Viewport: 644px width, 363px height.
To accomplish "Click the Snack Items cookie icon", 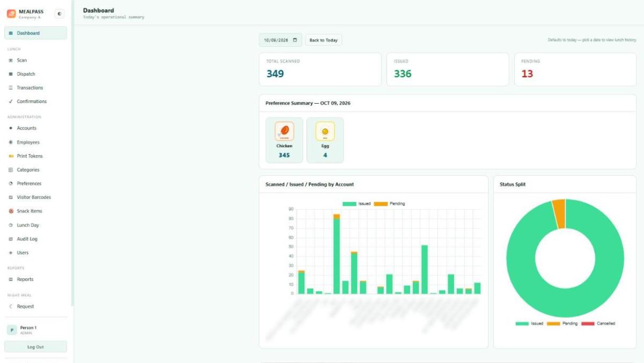I will point(11,211).
